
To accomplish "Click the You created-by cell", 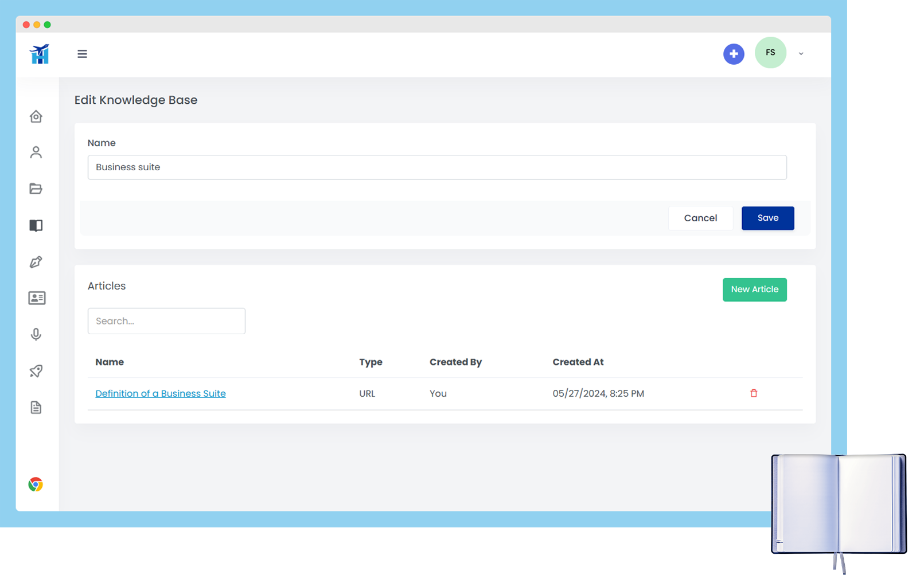I will pos(438,394).
